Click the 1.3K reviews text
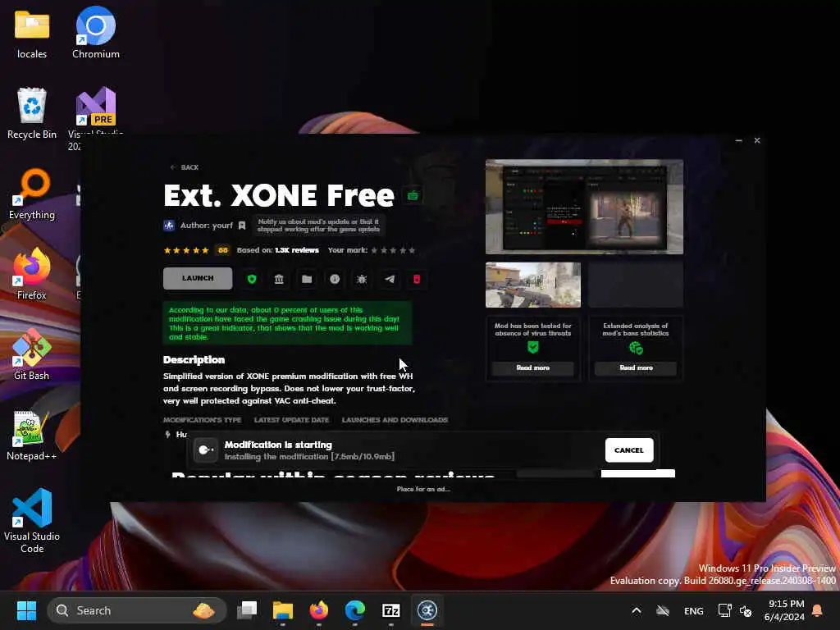Viewport: 840px width, 630px height. tap(297, 250)
